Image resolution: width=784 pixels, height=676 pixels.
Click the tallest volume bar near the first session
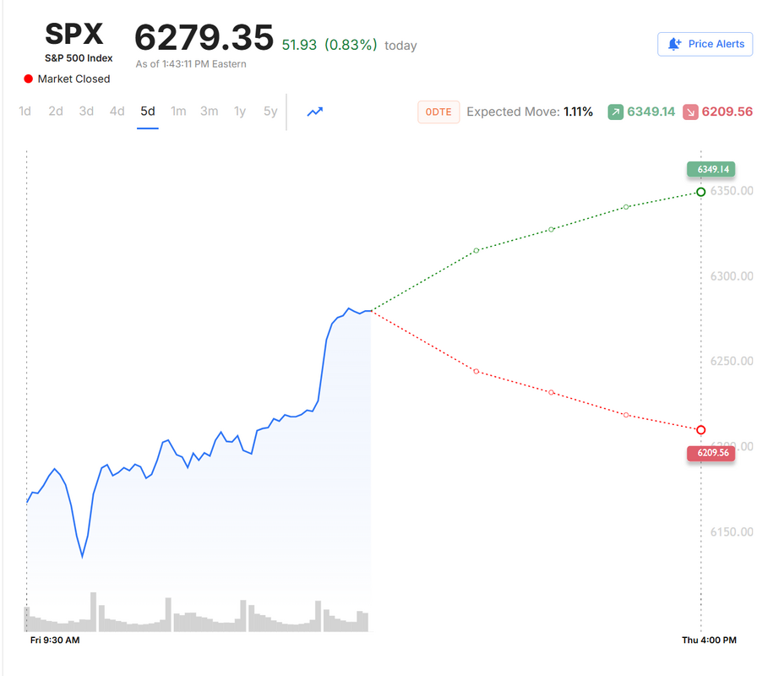(93, 612)
